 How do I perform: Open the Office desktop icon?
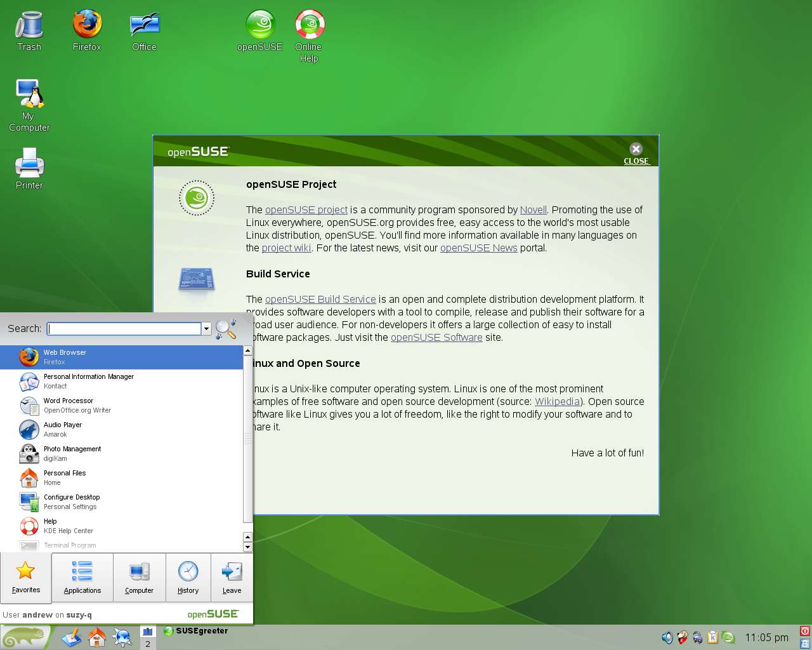point(145,32)
